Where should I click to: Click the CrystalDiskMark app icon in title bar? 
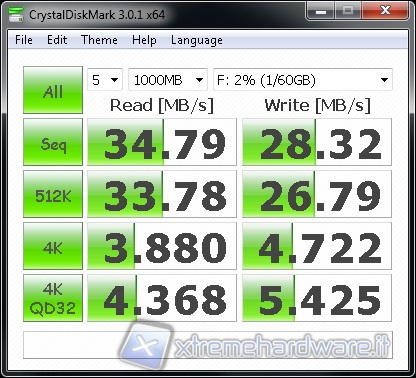(16, 15)
